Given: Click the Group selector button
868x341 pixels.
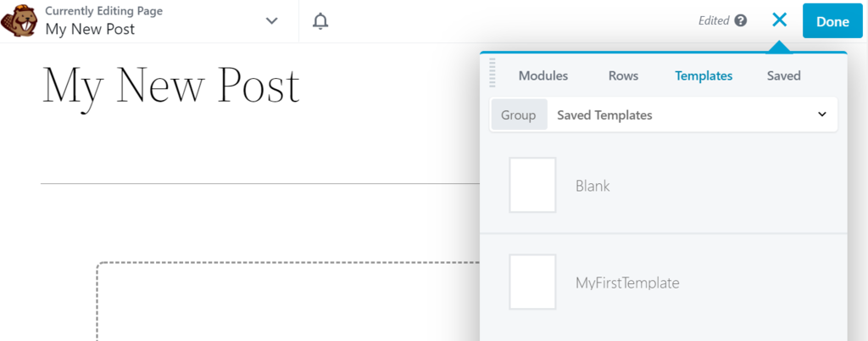Looking at the screenshot, I should click(x=519, y=115).
